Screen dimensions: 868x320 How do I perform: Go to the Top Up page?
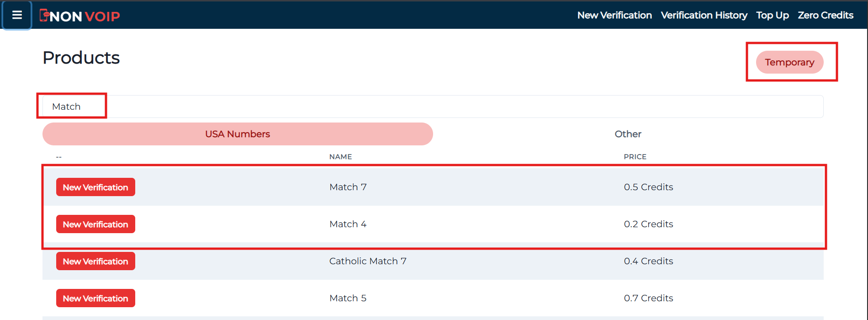tap(772, 15)
